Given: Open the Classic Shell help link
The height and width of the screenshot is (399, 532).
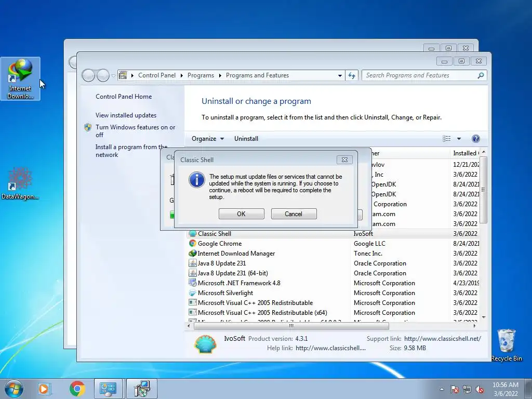Looking at the screenshot, I should click(x=330, y=348).
